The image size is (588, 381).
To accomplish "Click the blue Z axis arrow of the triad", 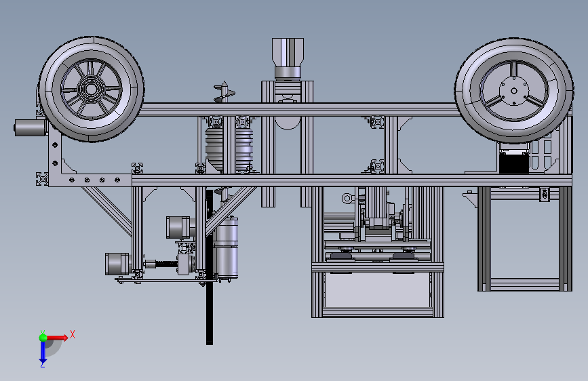I will click(x=43, y=352).
